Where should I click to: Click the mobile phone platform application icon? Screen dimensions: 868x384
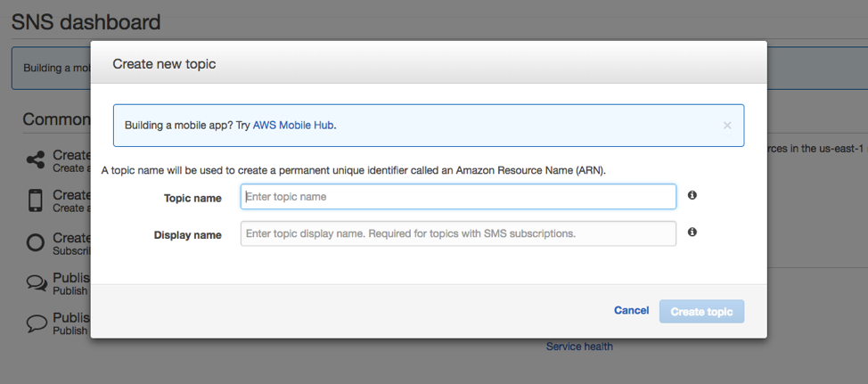(x=36, y=200)
